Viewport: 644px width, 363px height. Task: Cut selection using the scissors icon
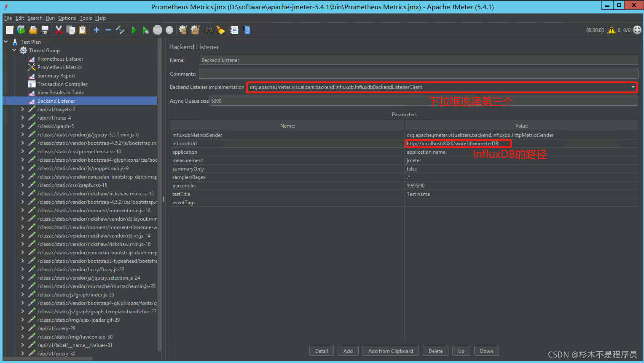[59, 30]
